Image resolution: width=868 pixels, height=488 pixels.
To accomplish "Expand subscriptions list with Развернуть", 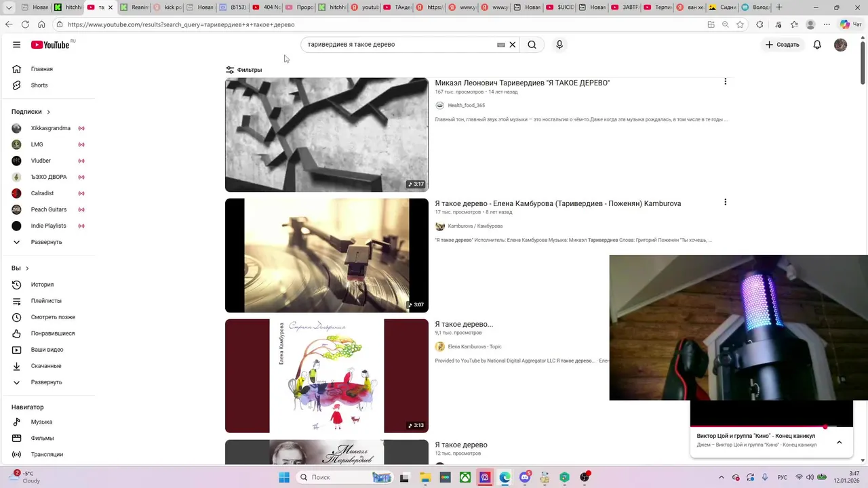I will (x=47, y=242).
